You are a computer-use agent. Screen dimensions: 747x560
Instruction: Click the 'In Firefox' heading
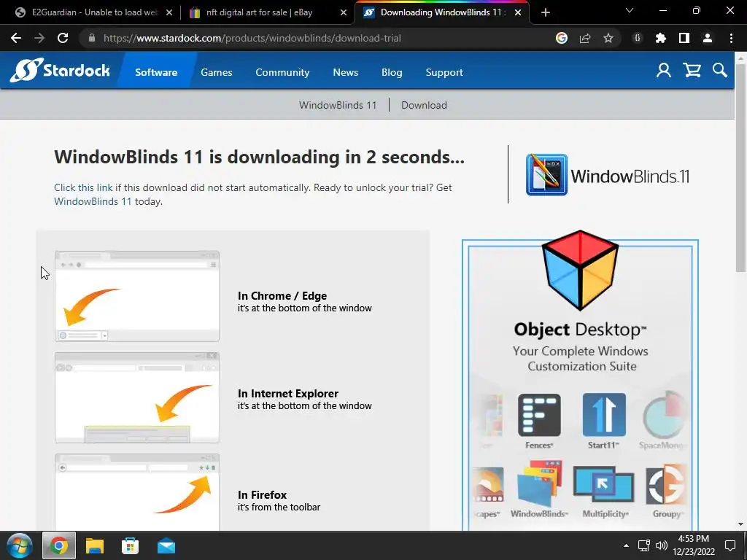[262, 495]
